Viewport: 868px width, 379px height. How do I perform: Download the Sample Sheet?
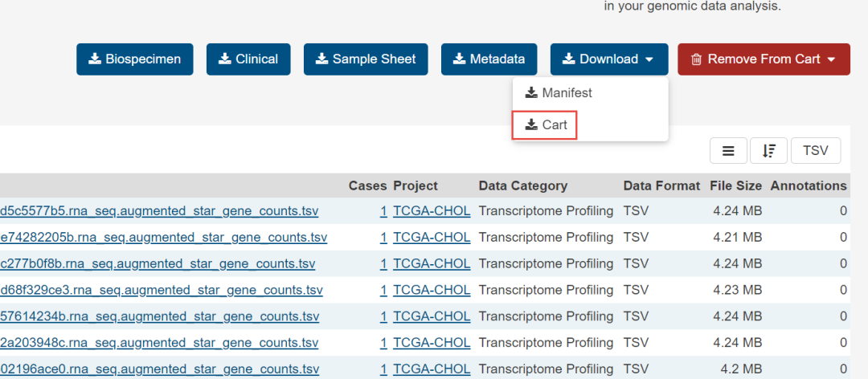click(x=366, y=59)
